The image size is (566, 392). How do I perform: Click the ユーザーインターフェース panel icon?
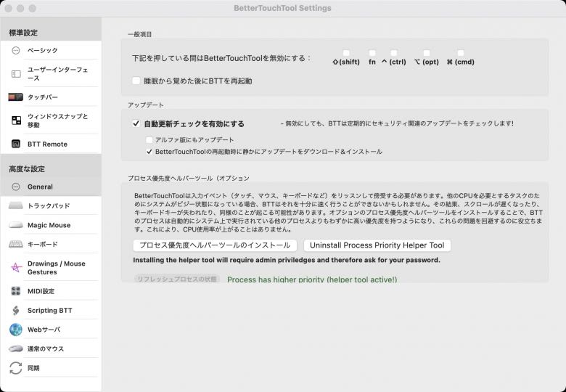(x=16, y=74)
